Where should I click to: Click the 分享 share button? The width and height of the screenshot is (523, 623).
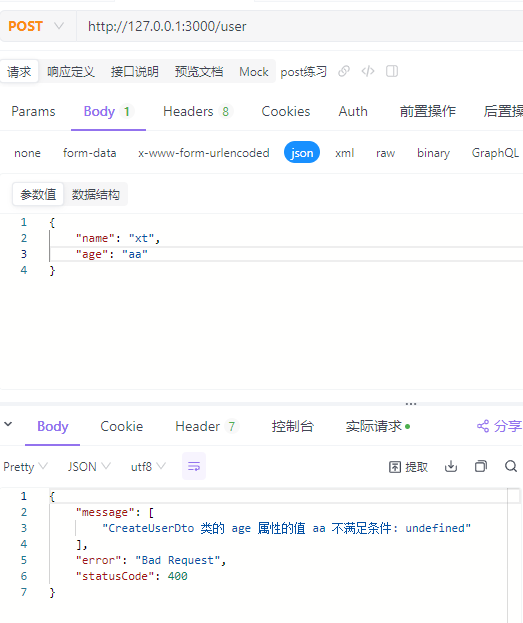(x=499, y=426)
